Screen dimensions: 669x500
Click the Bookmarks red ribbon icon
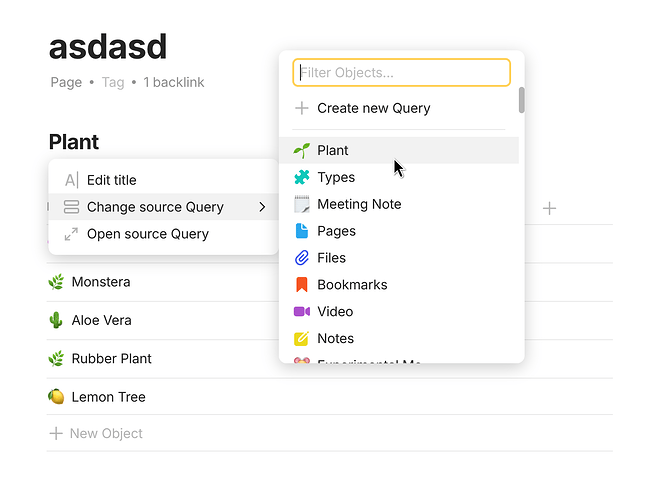point(302,285)
